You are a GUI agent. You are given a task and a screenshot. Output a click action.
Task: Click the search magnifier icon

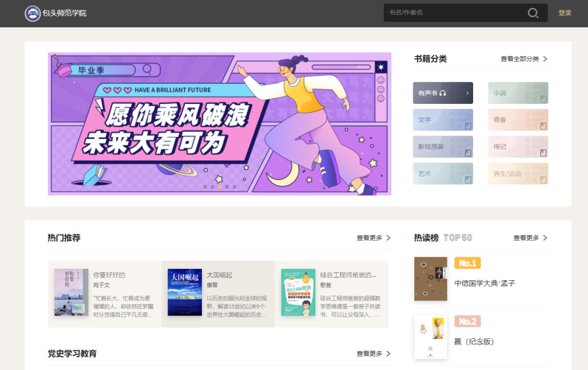pyautogui.click(x=532, y=13)
